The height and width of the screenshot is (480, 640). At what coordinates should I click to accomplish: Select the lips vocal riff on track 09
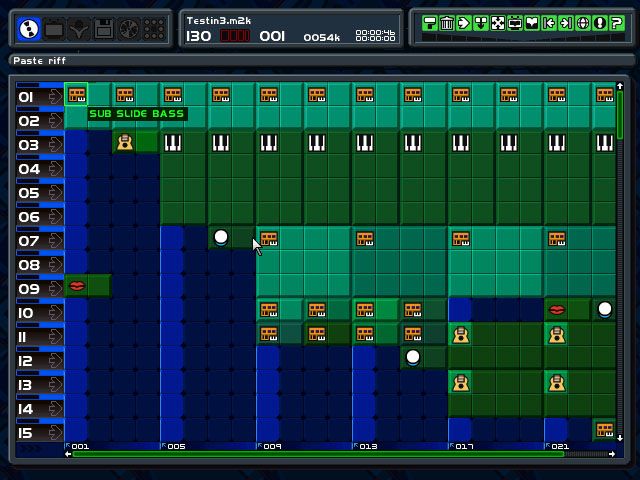coord(77,287)
